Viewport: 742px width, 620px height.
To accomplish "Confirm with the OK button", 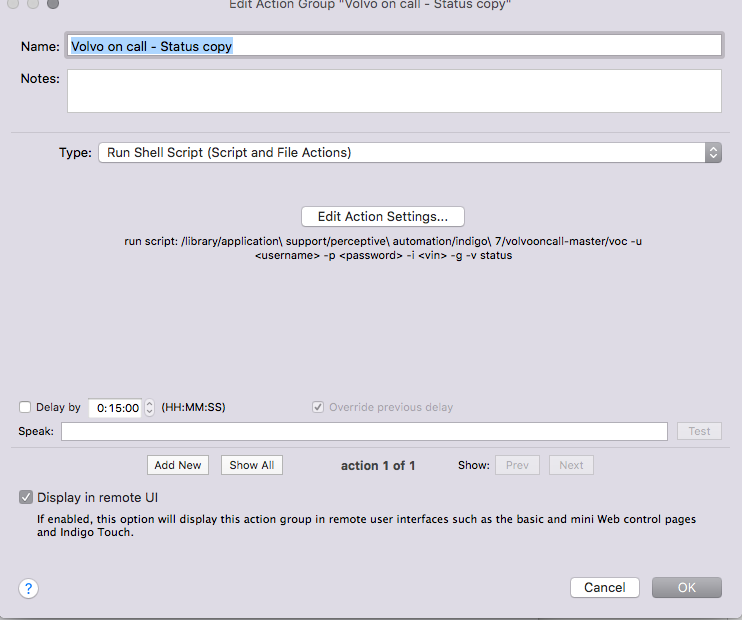I will tap(687, 587).
